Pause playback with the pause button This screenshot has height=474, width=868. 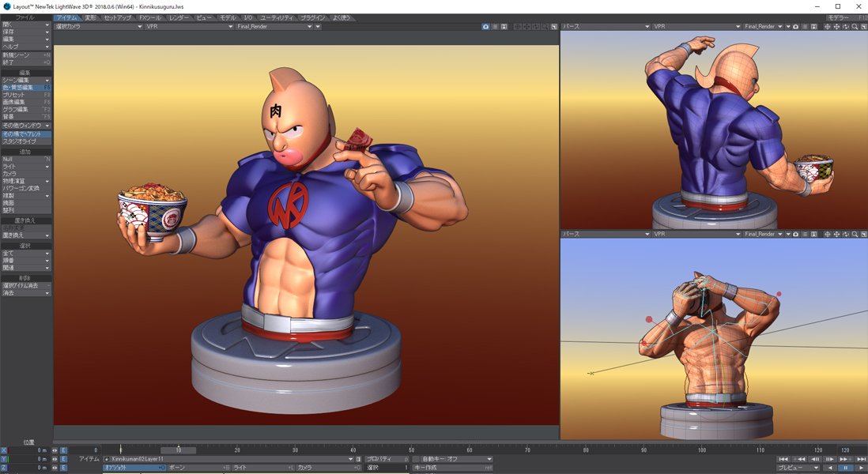pos(845,468)
